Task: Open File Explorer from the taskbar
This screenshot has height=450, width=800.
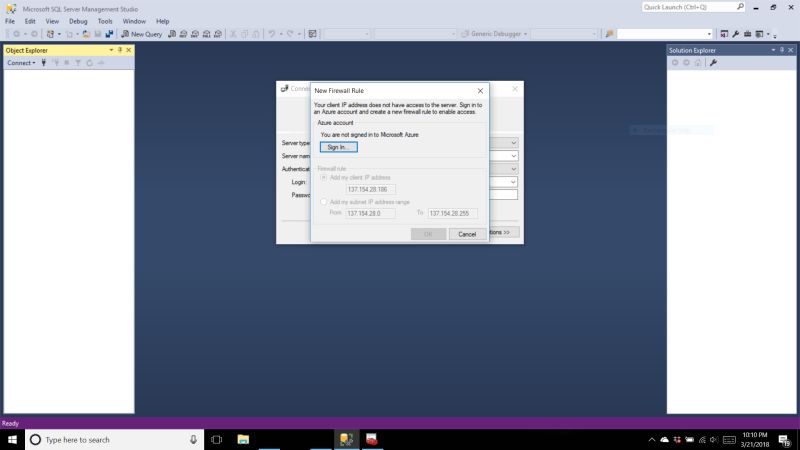Action: 243,439
